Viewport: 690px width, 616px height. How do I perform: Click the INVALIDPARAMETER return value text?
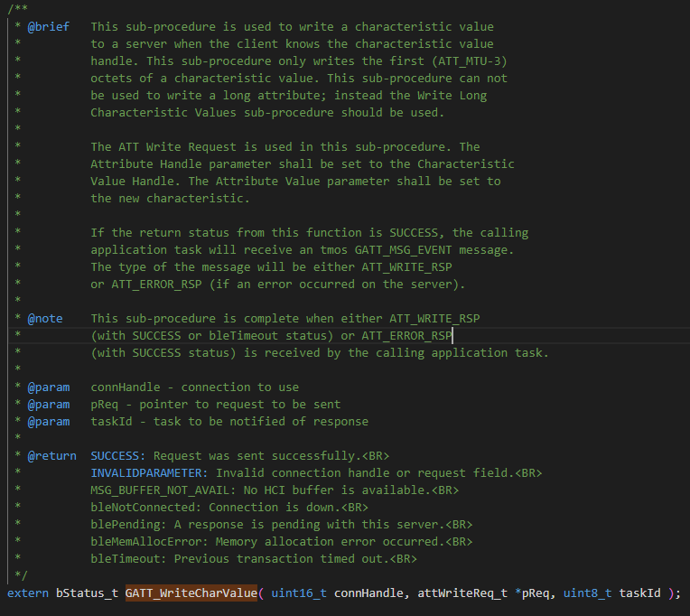pos(149,472)
